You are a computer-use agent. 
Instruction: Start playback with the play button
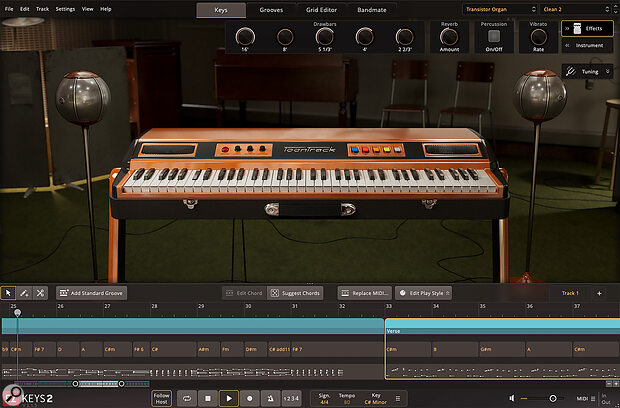coord(229,399)
